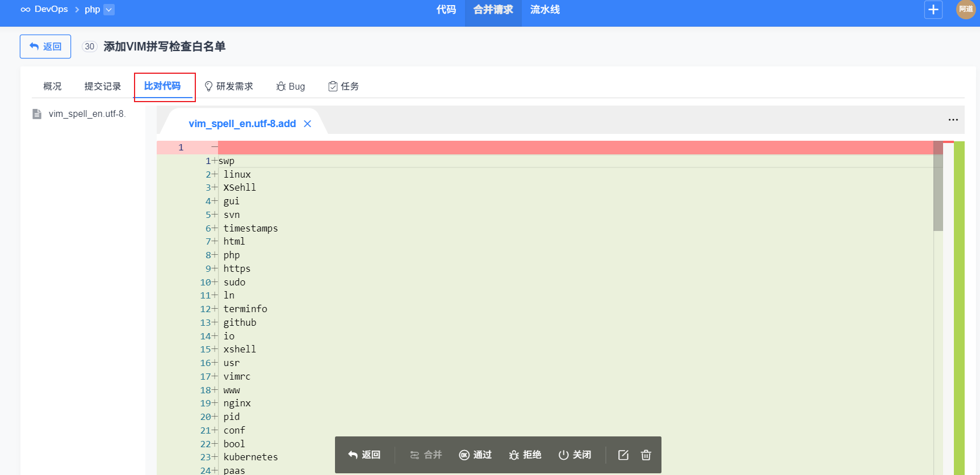
Task: Click 通过 to approve merge request
Action: (475, 455)
